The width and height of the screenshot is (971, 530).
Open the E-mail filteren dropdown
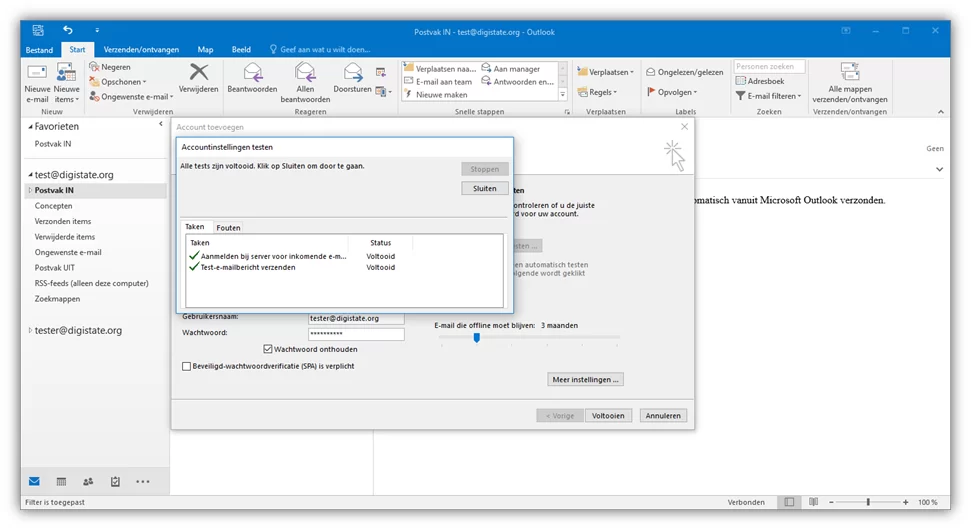coord(769,96)
